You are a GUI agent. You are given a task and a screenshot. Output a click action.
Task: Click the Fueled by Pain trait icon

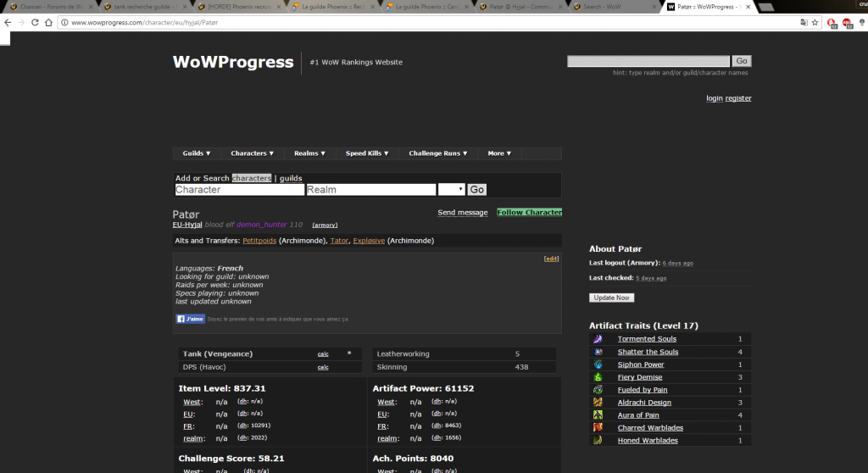tap(598, 390)
